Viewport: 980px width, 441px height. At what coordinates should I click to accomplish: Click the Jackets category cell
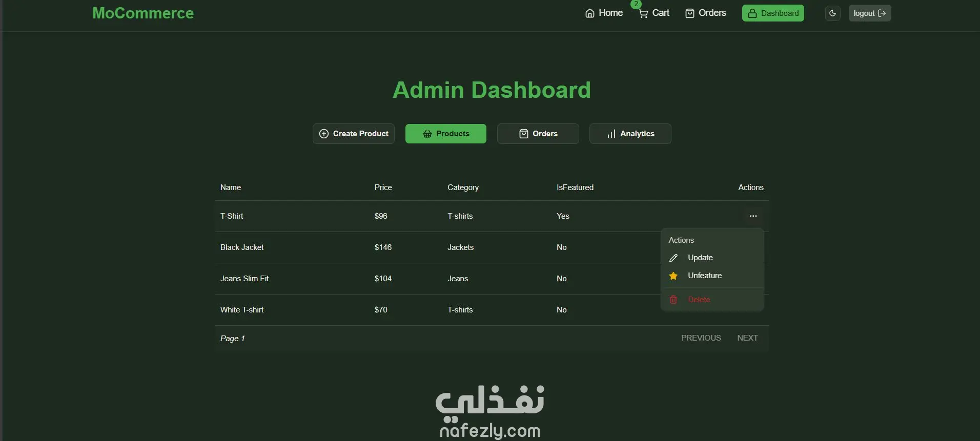click(460, 247)
